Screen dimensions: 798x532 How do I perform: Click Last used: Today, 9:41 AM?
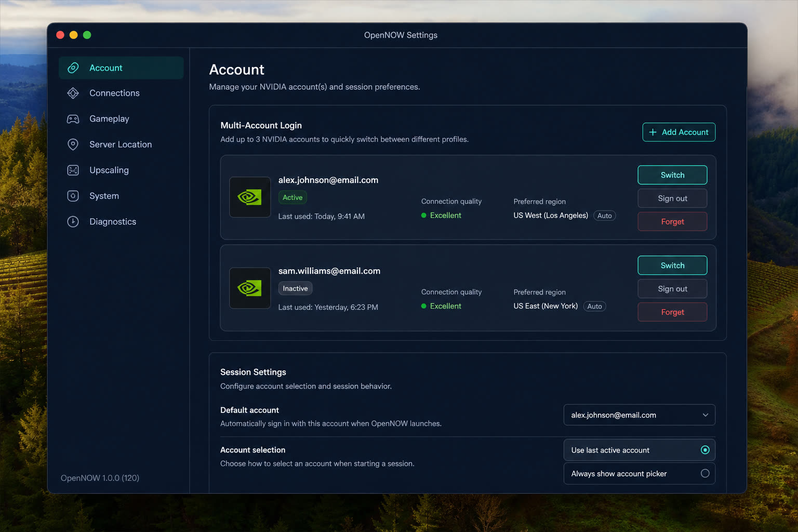tap(322, 217)
